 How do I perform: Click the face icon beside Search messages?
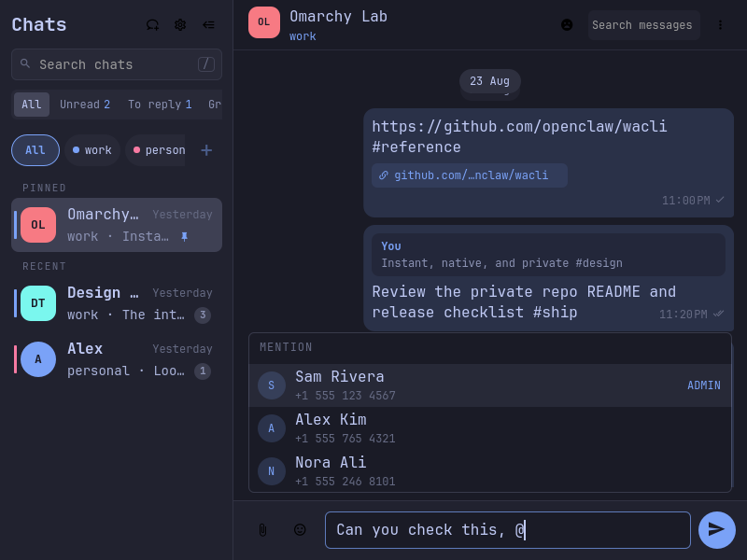tap(567, 25)
